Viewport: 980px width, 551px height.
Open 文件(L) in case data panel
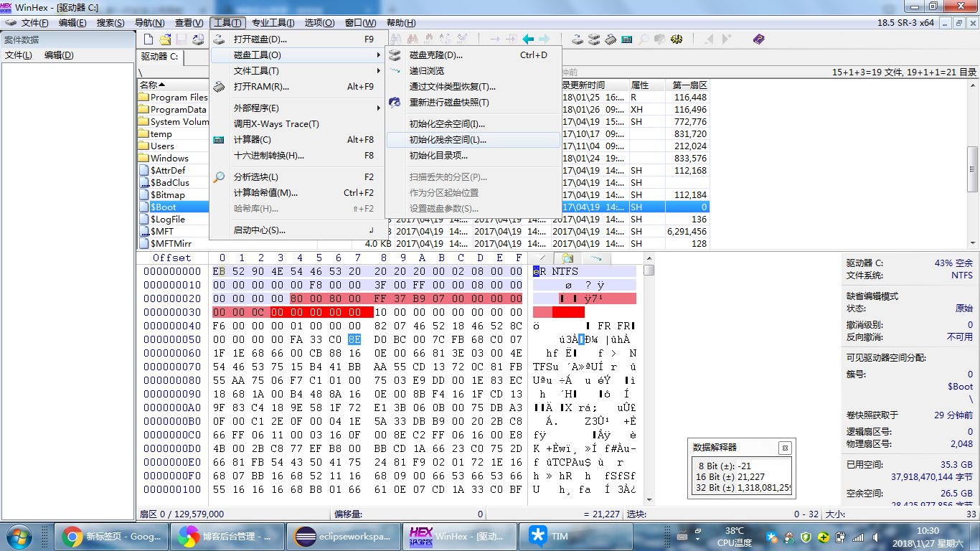(19, 55)
